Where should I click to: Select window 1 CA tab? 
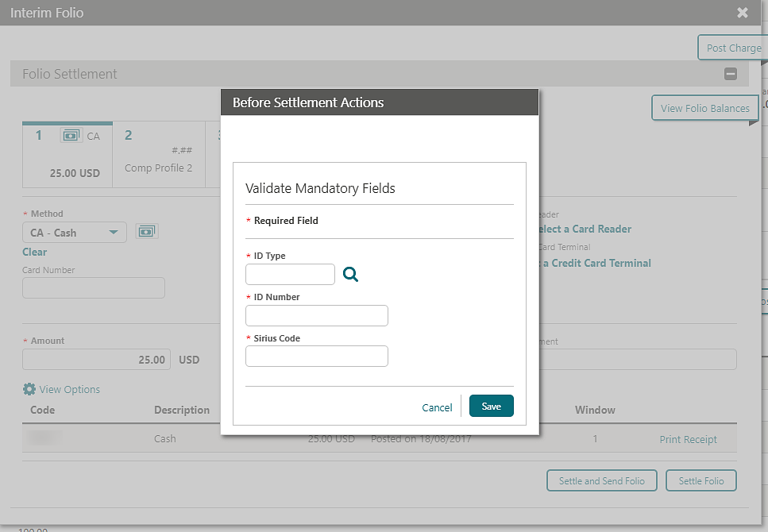click(68, 153)
